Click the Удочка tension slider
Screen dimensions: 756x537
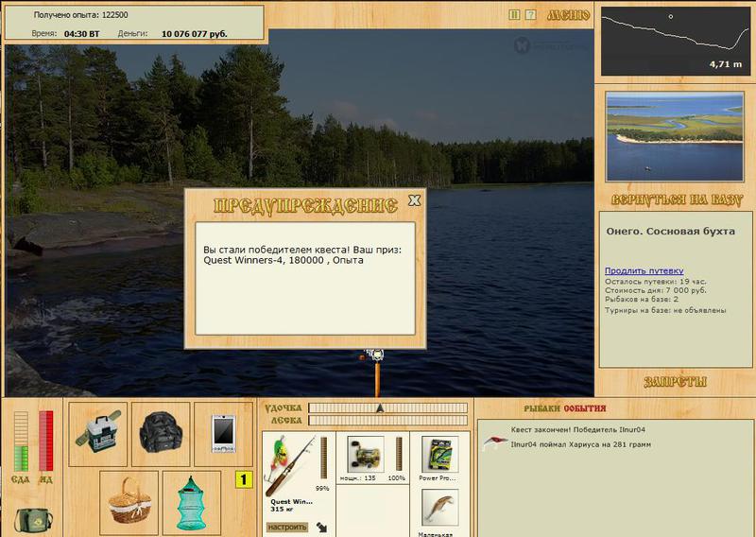pyautogui.click(x=387, y=408)
